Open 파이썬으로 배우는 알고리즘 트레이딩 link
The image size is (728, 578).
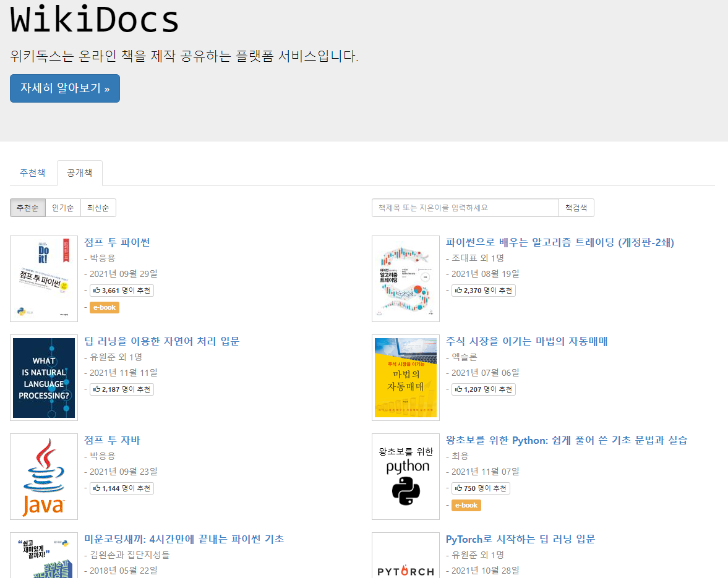click(x=560, y=242)
